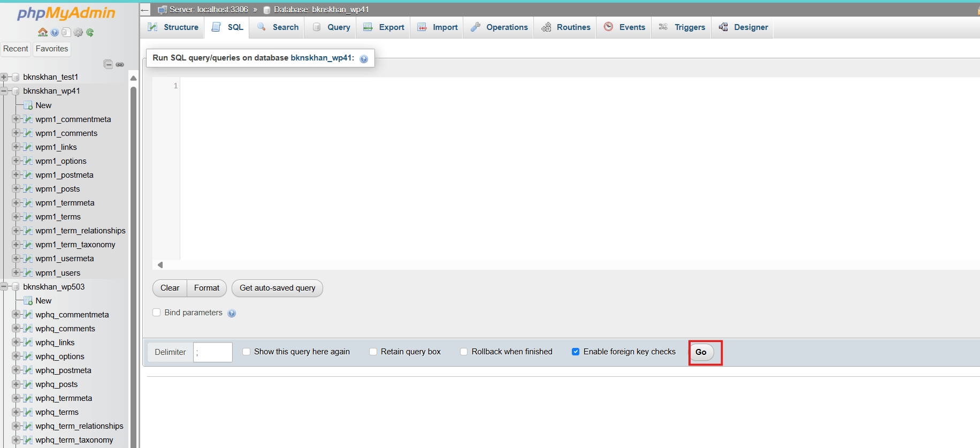980x448 pixels.
Task: Expand the wpm1_posts table node
Action: 16,189
